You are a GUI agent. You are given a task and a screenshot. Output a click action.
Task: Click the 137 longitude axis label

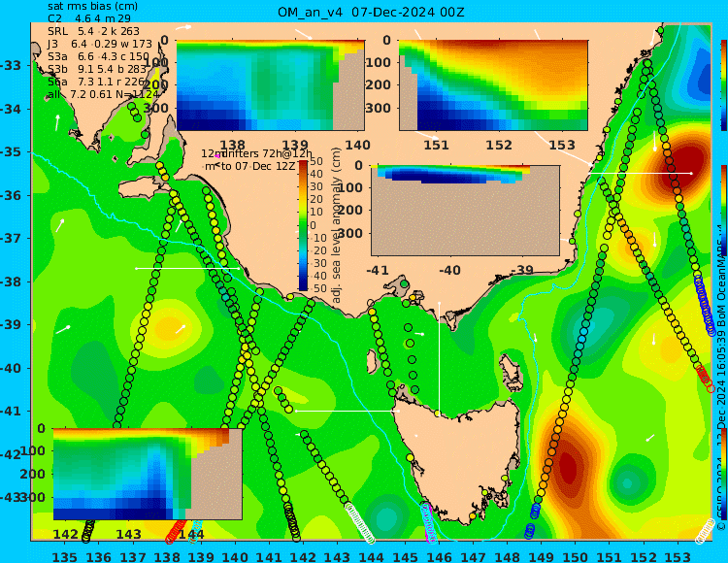[x=133, y=556]
